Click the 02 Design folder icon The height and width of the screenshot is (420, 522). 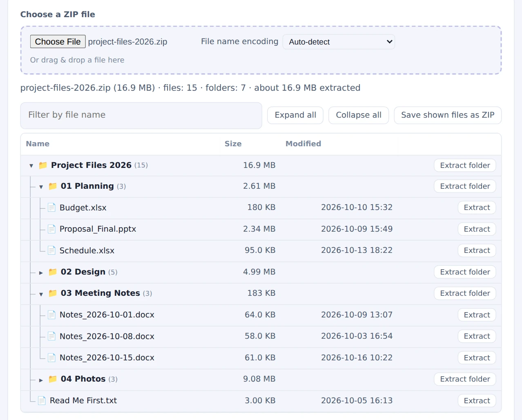pos(53,272)
